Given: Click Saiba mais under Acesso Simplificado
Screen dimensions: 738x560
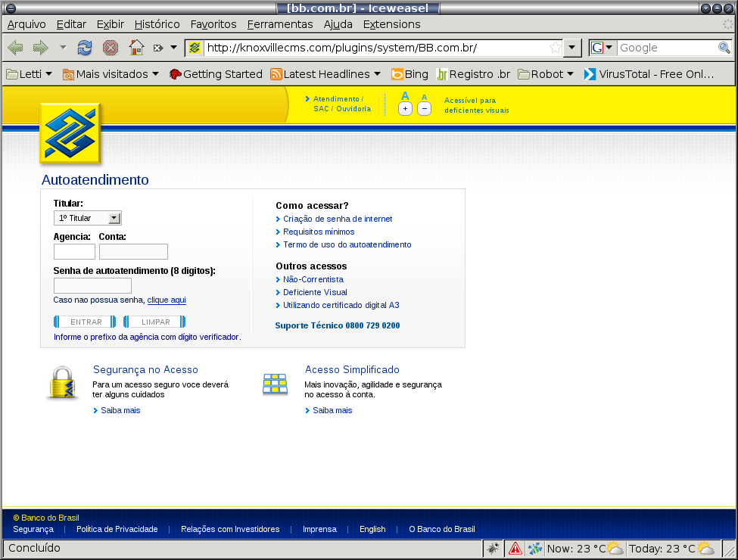Looking at the screenshot, I should click(332, 410).
